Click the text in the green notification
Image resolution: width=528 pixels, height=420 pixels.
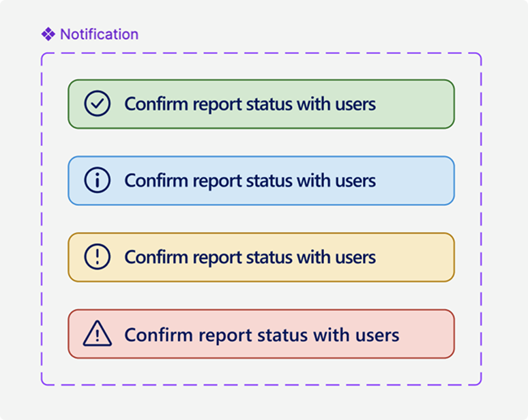click(x=250, y=104)
